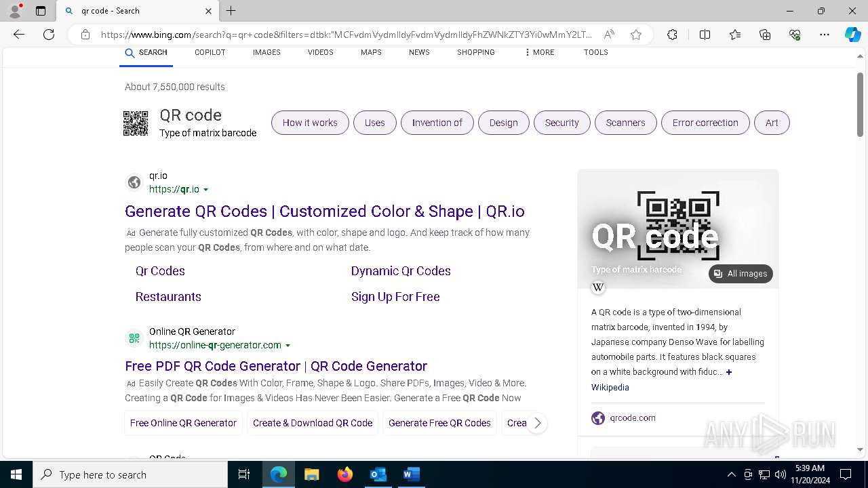Viewport: 868px width, 488px height.
Task: Open Split screen icon in toolbar
Action: pos(705,35)
